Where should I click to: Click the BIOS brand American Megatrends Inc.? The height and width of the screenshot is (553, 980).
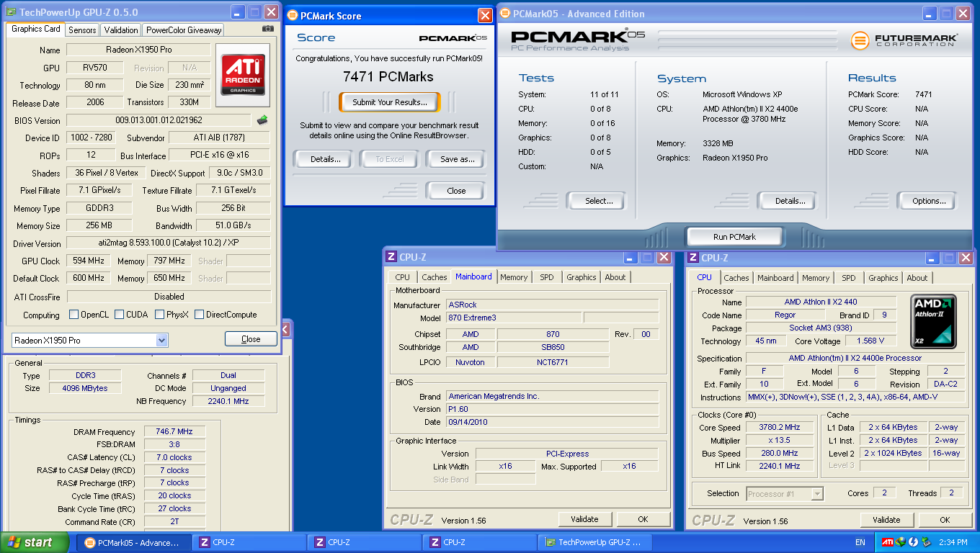552,396
